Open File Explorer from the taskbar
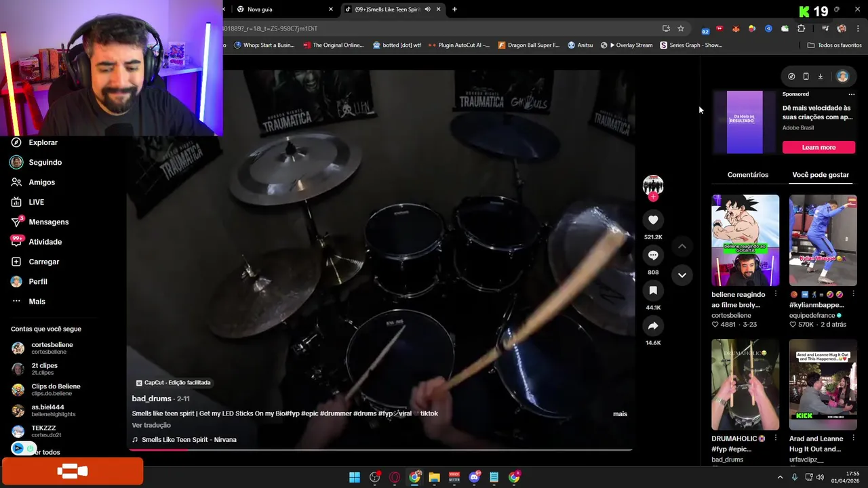The width and height of the screenshot is (868, 488). [435, 477]
